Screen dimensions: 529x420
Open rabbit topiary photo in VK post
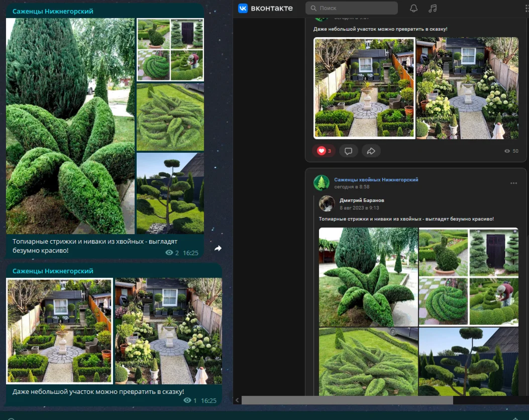(x=443, y=252)
